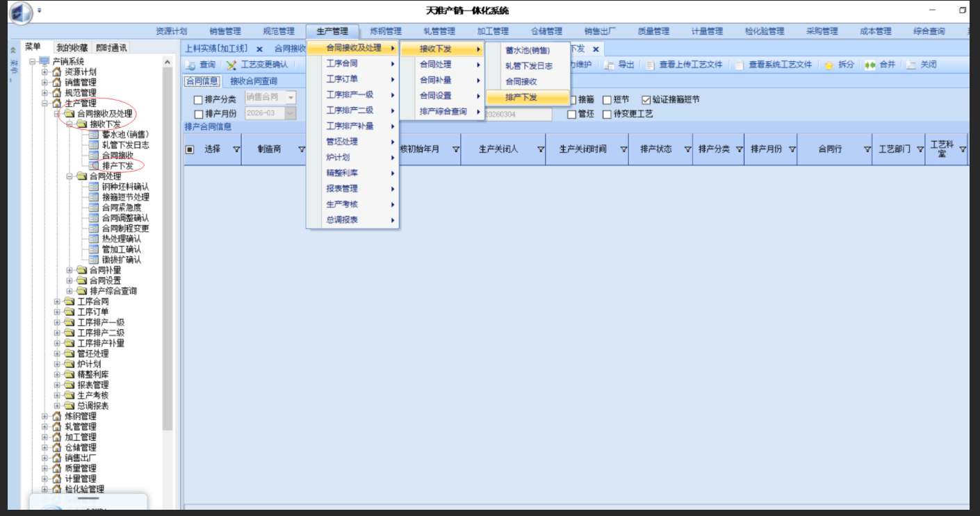The width and height of the screenshot is (980, 516).
Task: Enable the 排产分类 checkbox
Action: pos(199,100)
